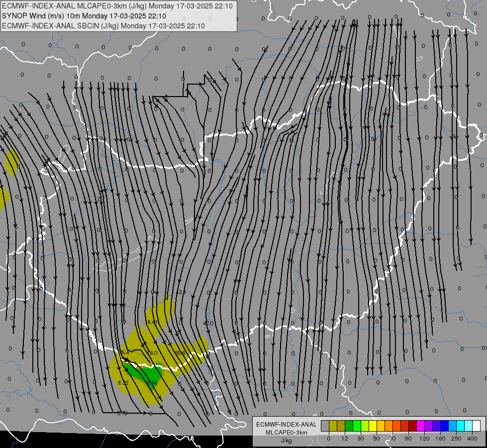Pick the mustard-brown legend swatch left of dark green
487x448 pixels.
341,426
